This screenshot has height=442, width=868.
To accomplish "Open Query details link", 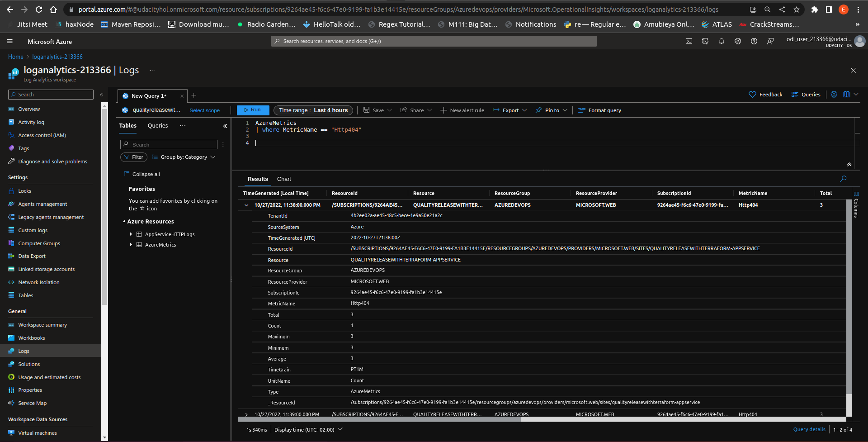I will 809,429.
